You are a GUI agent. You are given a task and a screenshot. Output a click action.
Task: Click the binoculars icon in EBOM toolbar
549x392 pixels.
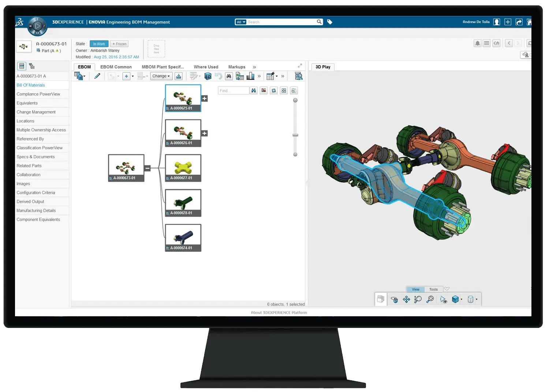(x=229, y=76)
